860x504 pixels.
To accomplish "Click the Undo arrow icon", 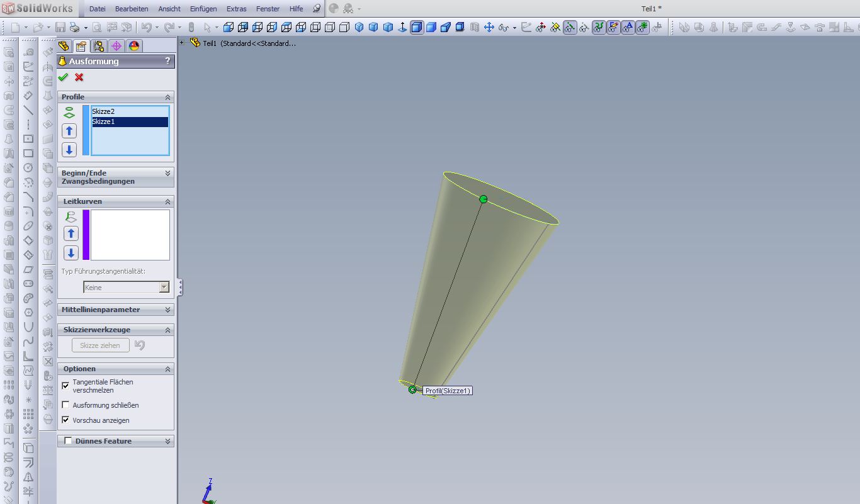I will pos(146,28).
